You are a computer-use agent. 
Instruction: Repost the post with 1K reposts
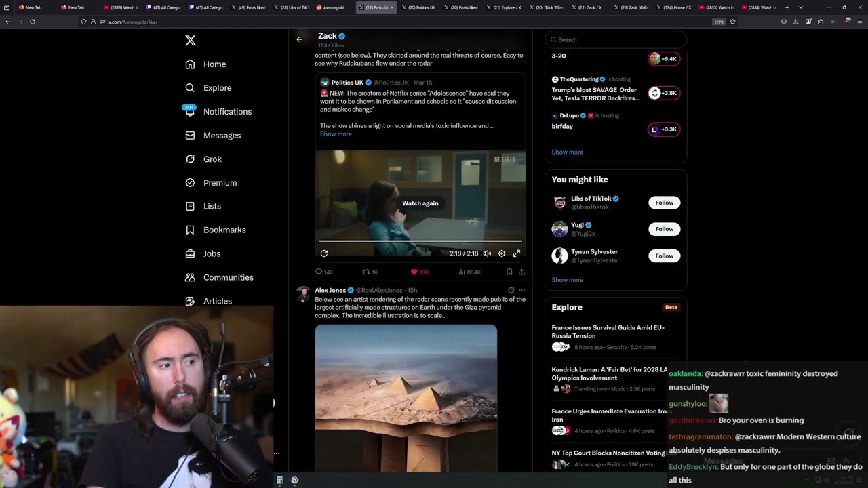pos(370,272)
